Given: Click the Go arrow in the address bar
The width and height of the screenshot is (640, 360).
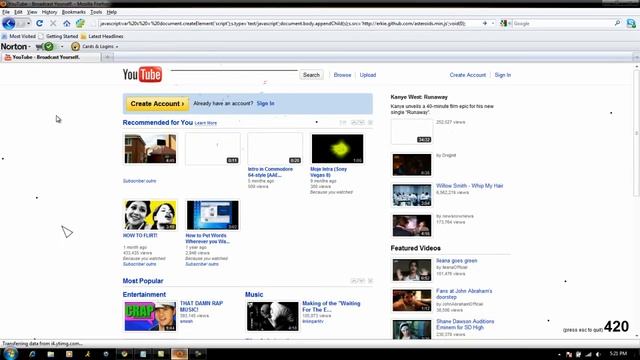Looking at the screenshot, I should pyautogui.click(x=484, y=23).
